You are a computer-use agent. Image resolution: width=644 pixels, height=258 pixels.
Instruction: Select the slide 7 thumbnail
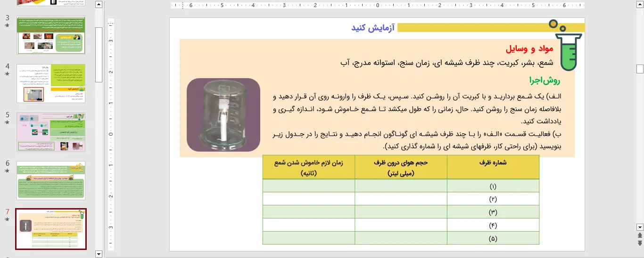point(51,229)
